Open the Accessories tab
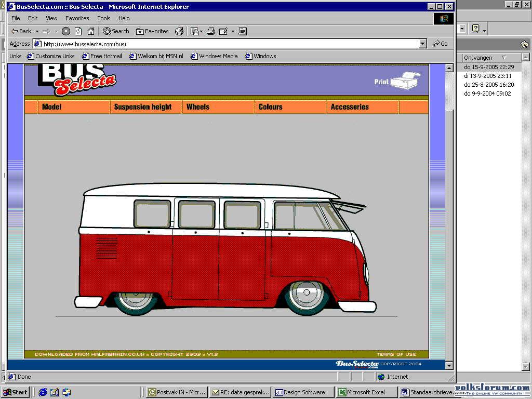 350,107
